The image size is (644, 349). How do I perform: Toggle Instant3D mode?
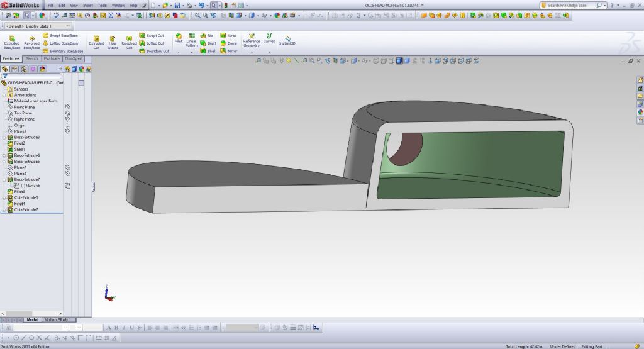[x=287, y=40]
